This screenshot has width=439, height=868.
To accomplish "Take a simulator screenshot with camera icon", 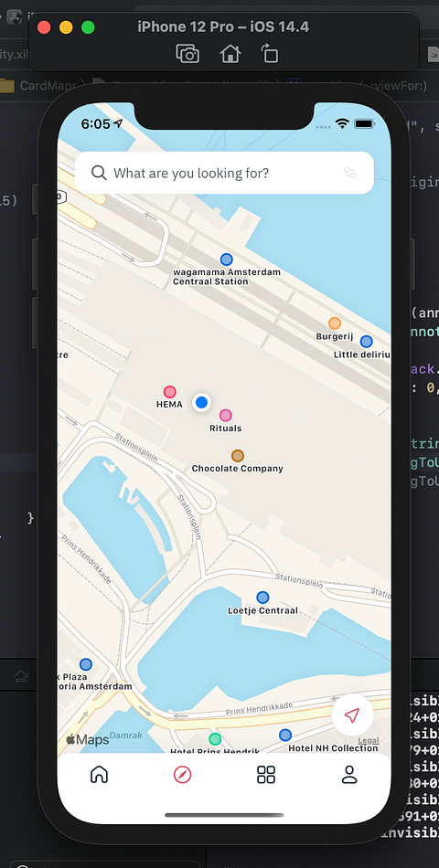I will (187, 54).
